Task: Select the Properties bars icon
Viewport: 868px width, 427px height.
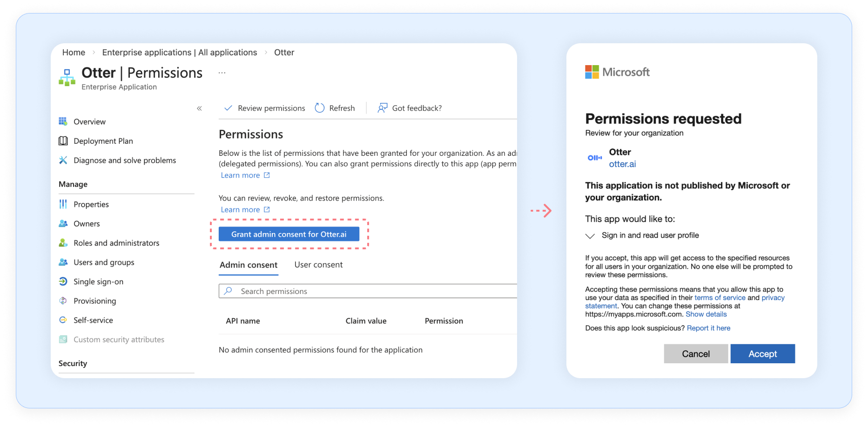Action: pyautogui.click(x=63, y=204)
